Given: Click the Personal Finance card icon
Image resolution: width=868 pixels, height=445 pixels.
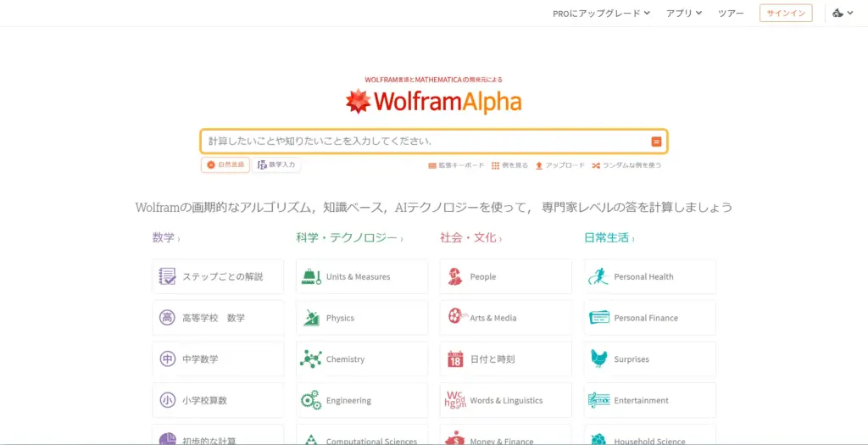Looking at the screenshot, I should (x=599, y=318).
